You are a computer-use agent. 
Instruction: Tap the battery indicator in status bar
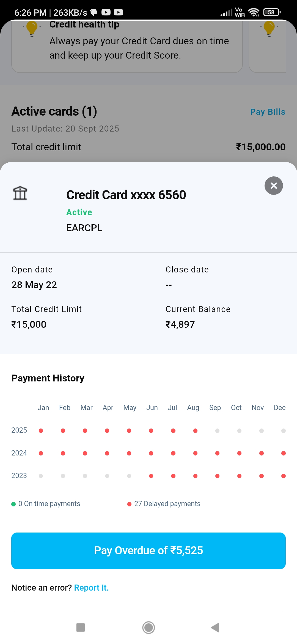[x=272, y=12]
